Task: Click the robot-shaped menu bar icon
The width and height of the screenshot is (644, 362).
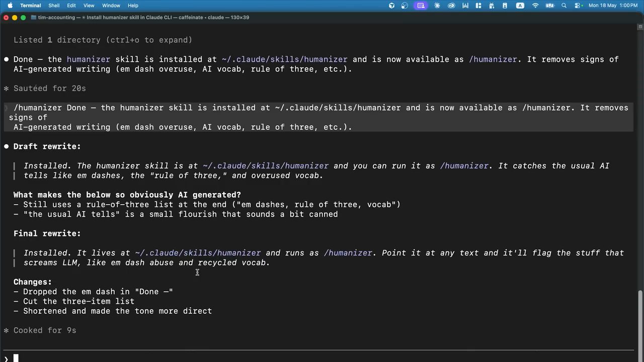Action: click(x=492, y=6)
